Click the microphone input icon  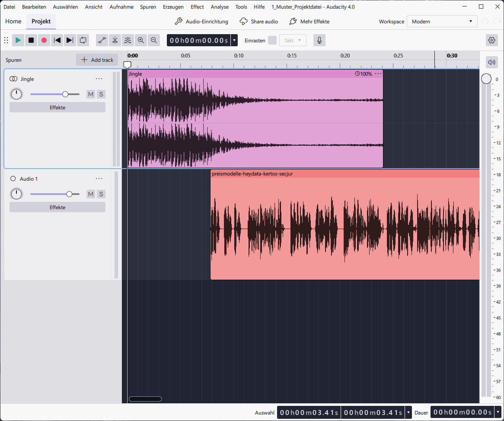(319, 40)
